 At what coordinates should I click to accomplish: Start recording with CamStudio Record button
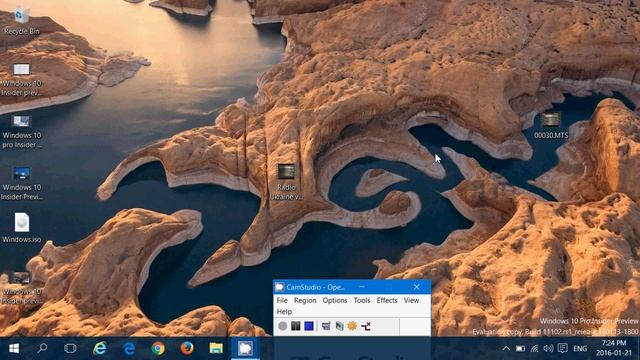[x=282, y=326]
